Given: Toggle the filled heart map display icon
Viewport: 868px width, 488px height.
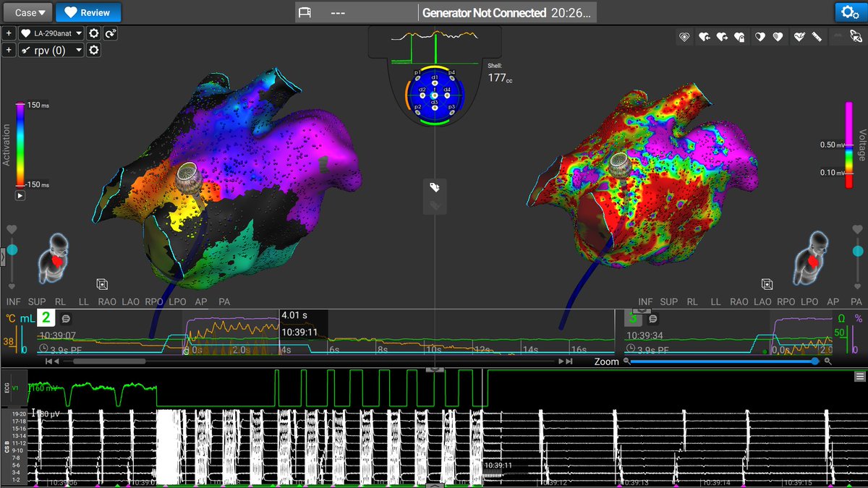Looking at the screenshot, I should click(x=777, y=37).
